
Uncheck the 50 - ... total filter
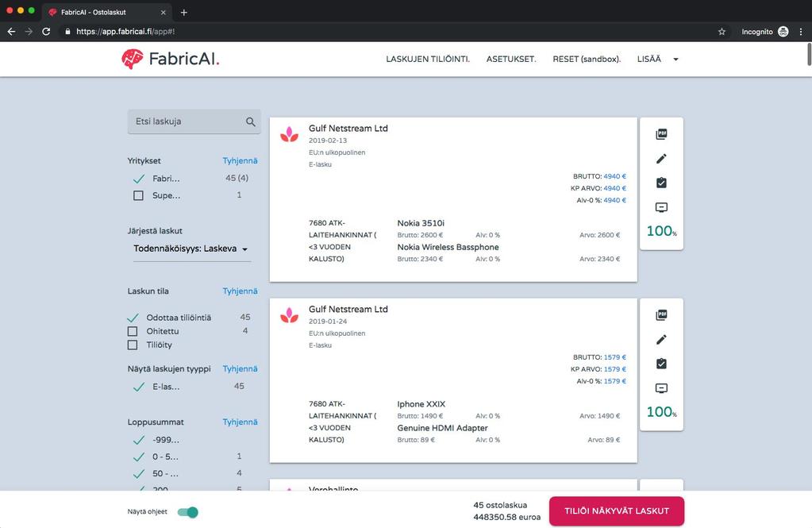139,473
